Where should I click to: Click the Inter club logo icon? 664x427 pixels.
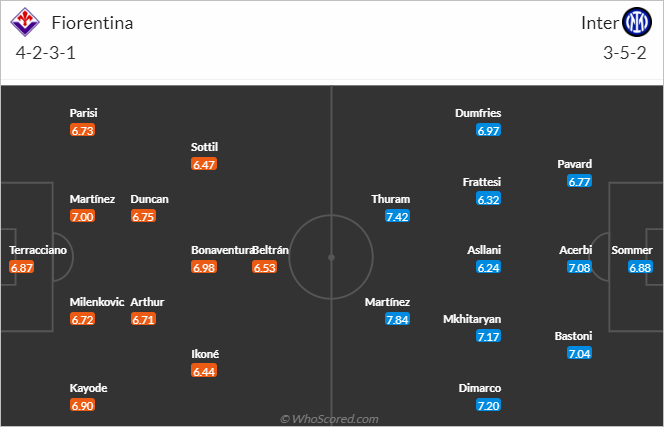[x=637, y=22]
